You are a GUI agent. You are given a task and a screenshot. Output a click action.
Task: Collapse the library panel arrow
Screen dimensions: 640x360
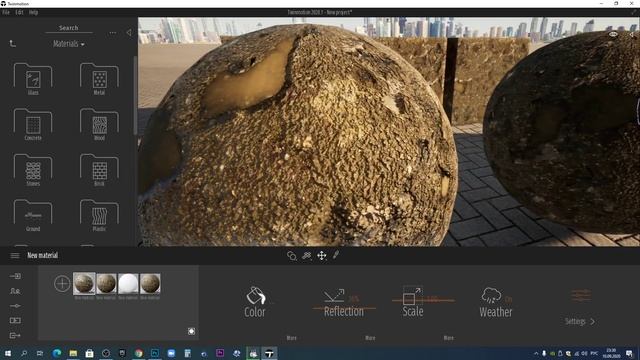click(x=129, y=32)
